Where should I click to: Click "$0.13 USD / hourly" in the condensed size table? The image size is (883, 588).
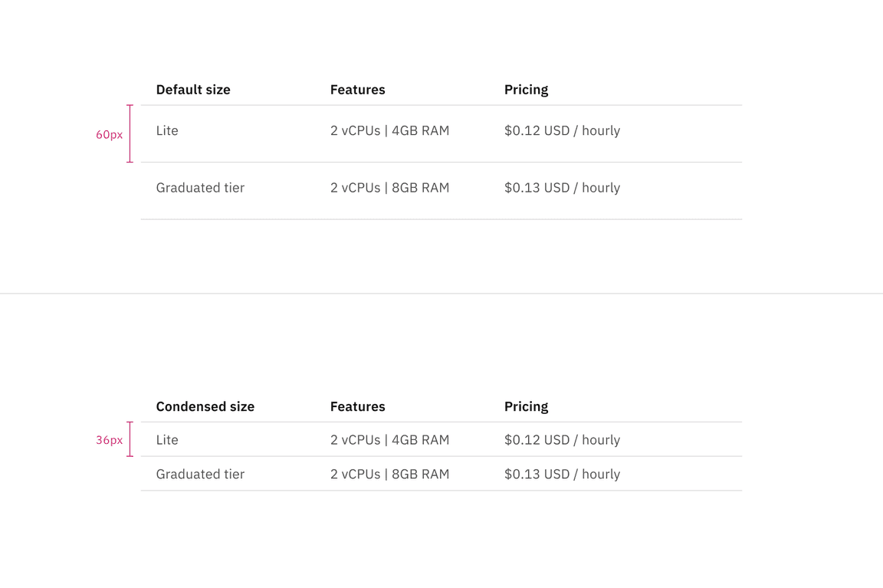pos(562,475)
